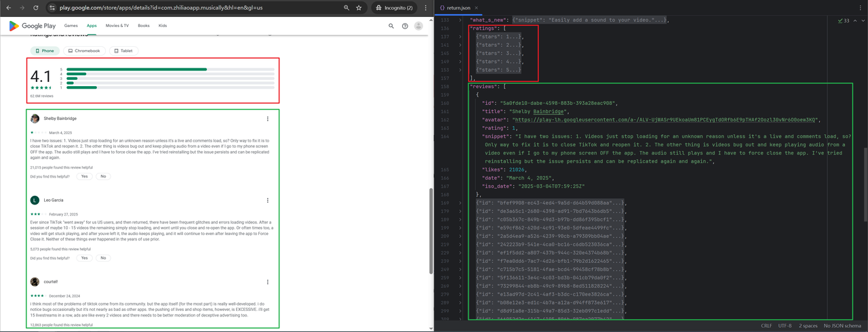Open the Games tab
Image resolution: width=868 pixels, height=332 pixels.
(71, 26)
